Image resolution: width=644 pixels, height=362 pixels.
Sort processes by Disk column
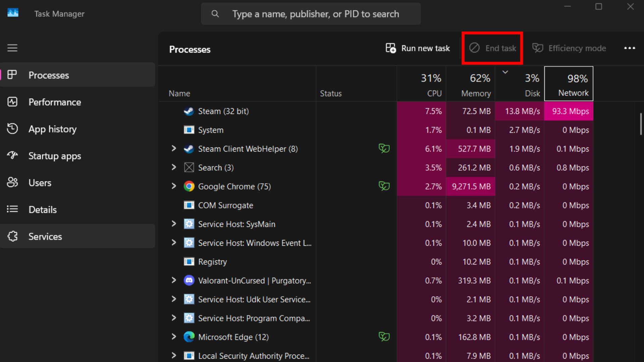click(x=520, y=84)
